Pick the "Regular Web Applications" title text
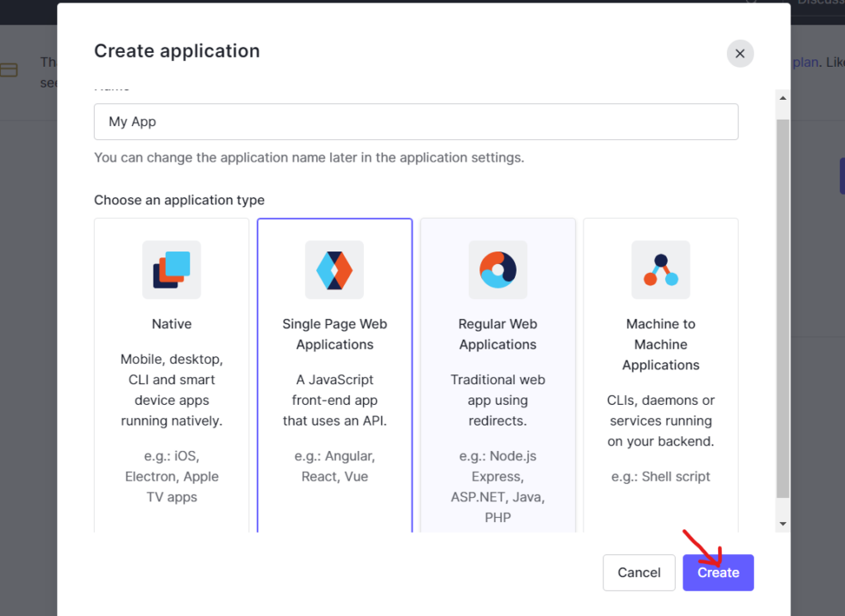 point(498,334)
